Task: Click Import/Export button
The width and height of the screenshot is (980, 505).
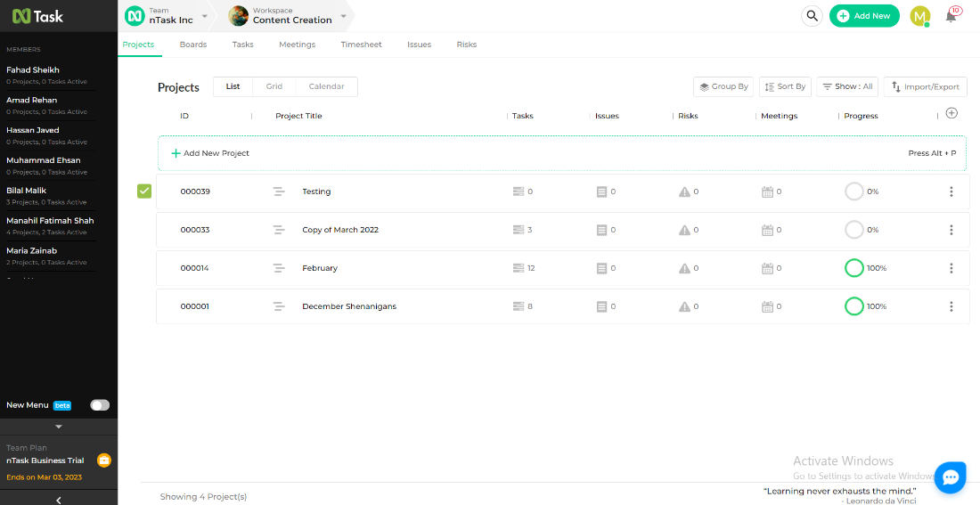Action: (925, 86)
